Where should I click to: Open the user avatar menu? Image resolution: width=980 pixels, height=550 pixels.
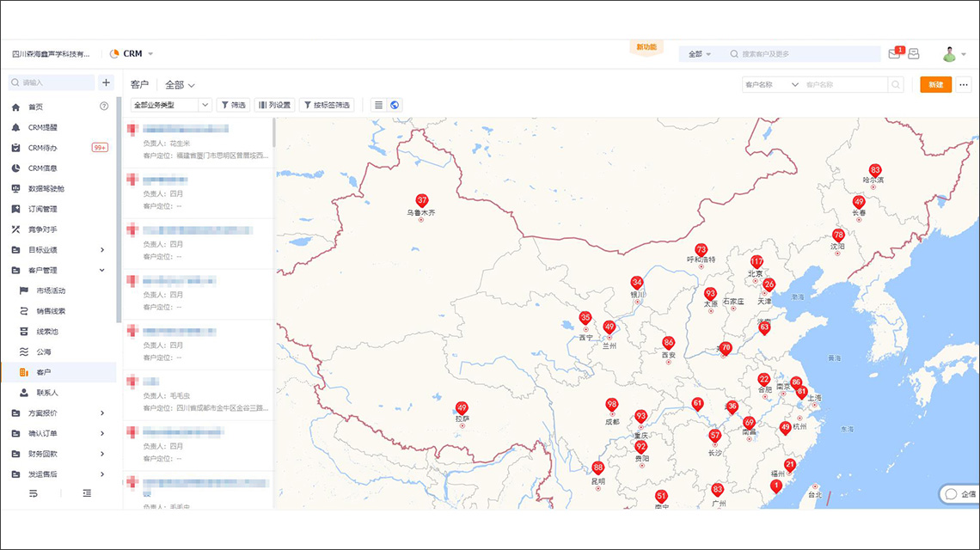pos(953,54)
